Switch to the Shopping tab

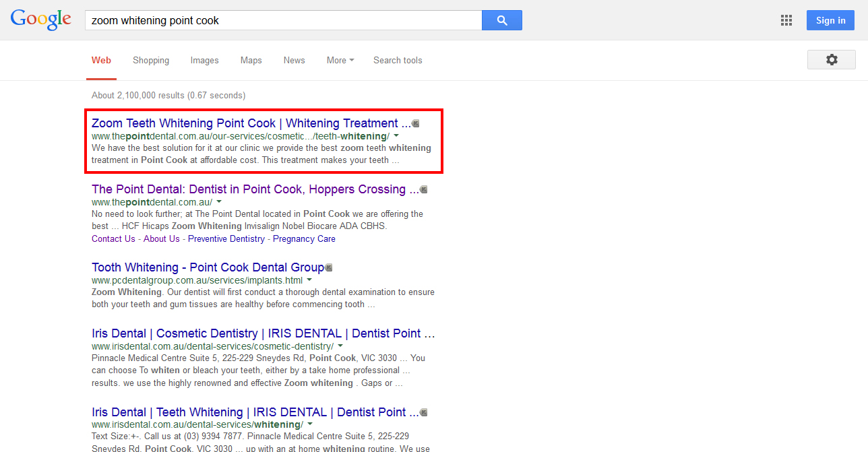point(151,60)
